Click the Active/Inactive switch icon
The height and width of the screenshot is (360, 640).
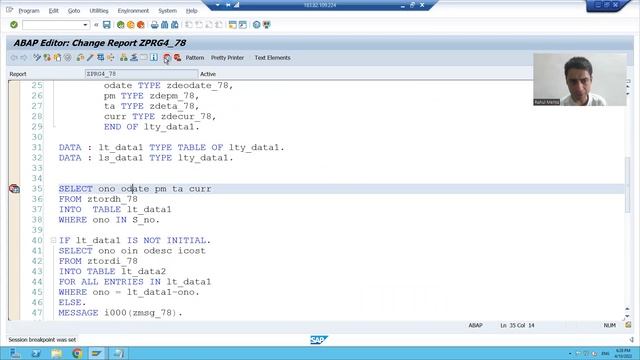coord(47,58)
